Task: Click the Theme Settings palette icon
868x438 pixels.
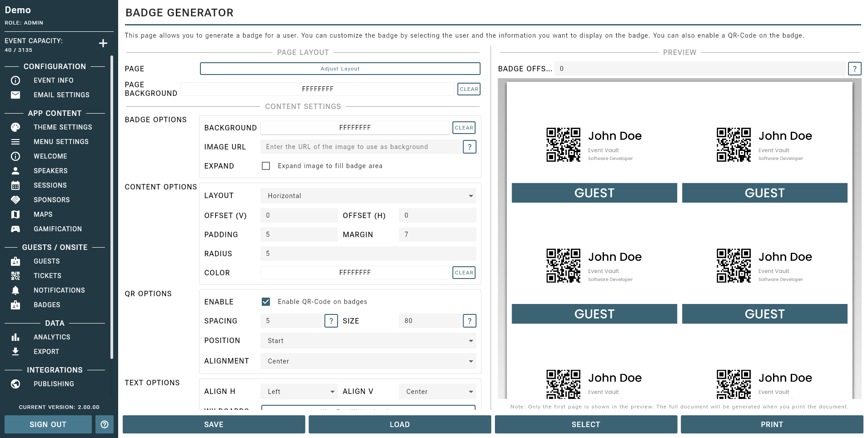Action: point(15,127)
